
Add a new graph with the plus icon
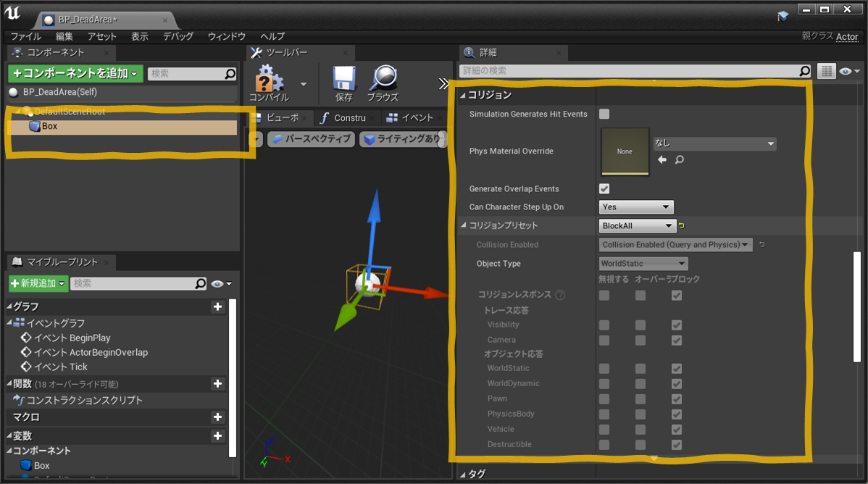pos(217,306)
